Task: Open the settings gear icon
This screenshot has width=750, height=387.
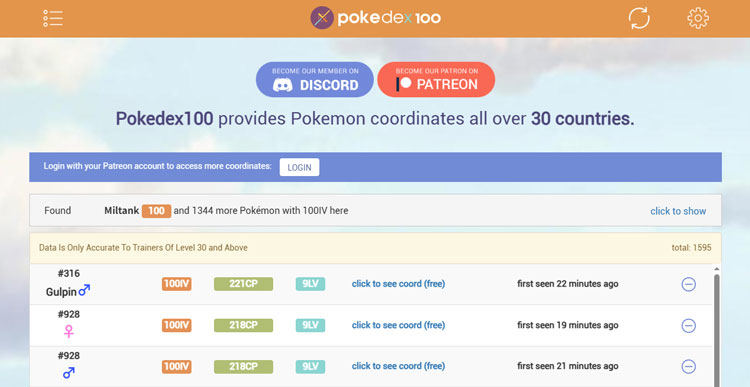Action: tap(698, 18)
